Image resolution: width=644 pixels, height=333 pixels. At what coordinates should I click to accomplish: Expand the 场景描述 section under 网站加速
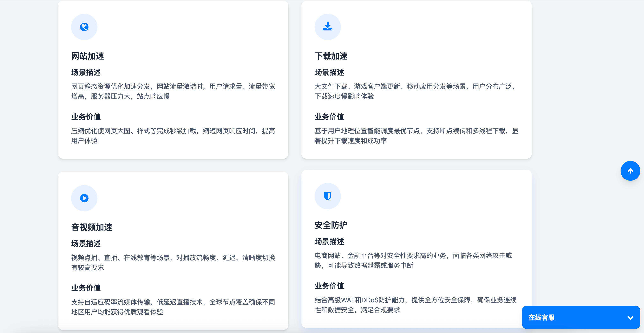click(x=86, y=73)
